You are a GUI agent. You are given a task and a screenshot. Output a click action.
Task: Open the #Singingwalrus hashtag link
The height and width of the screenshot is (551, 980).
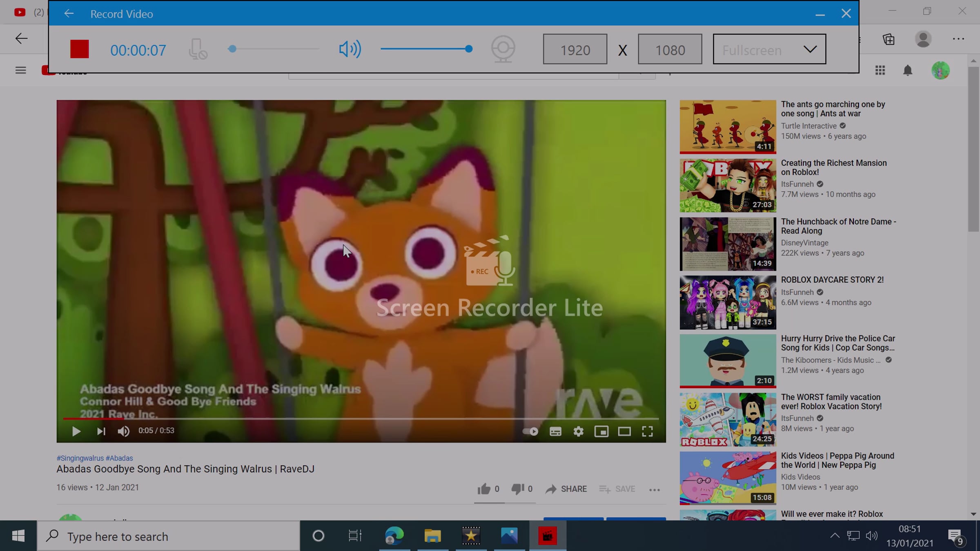pyautogui.click(x=80, y=458)
